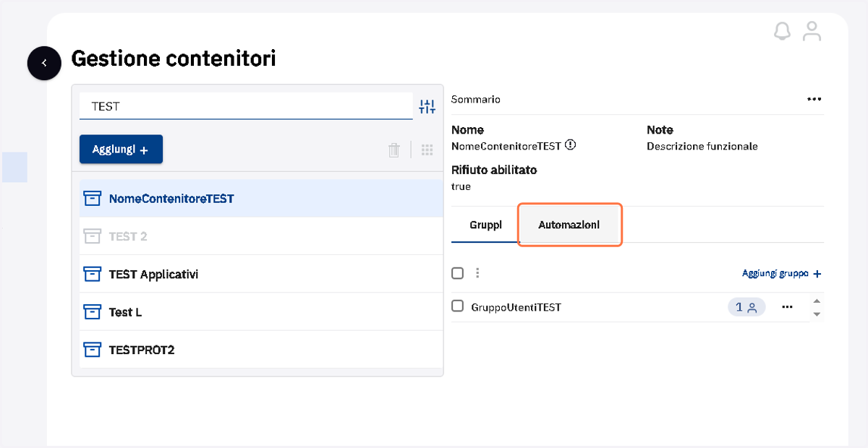Click the Sommario section title
The width and height of the screenshot is (868, 448).
(476, 99)
